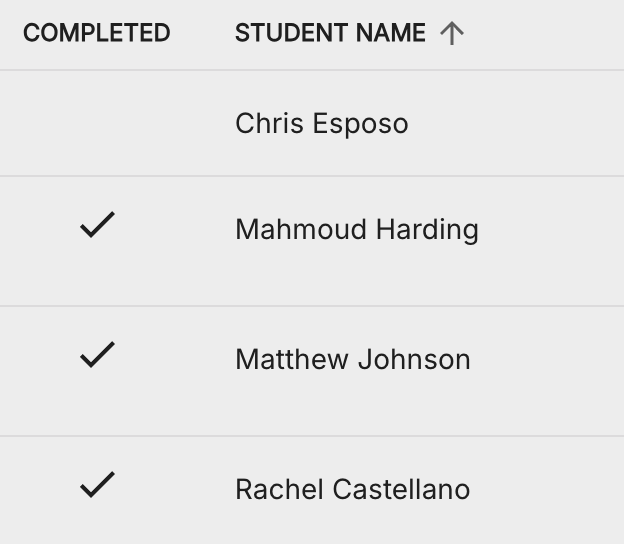Click Mahmoud Harding's completed checkmark

tap(98, 225)
